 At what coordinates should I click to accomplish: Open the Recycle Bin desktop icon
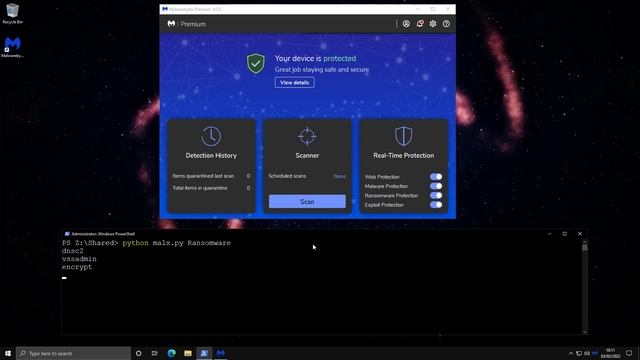(12, 13)
